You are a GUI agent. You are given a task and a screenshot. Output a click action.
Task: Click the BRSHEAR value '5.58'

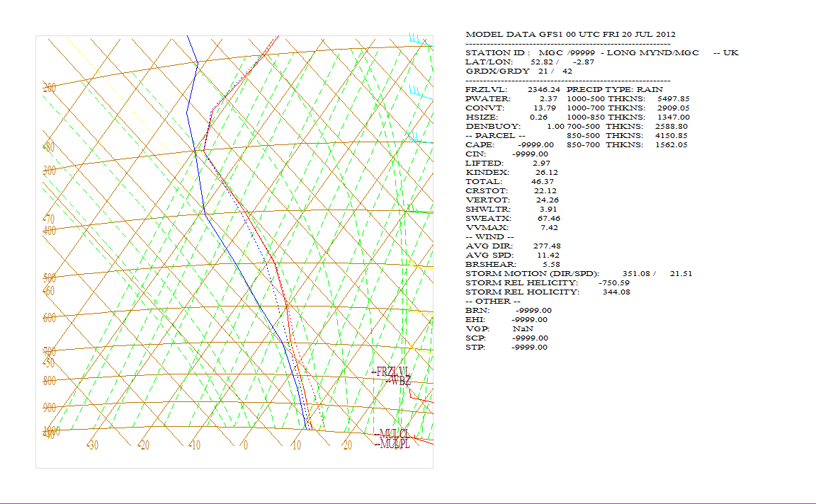[551, 264]
